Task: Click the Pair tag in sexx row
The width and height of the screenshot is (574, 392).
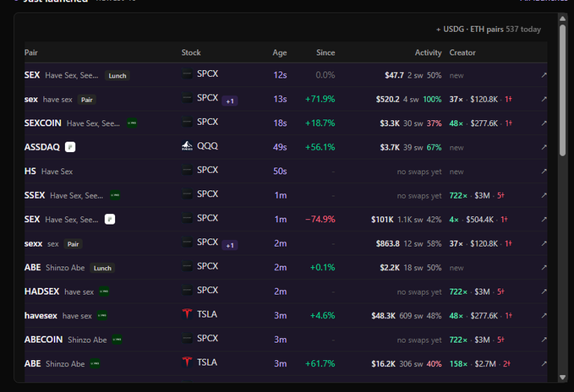Action: tap(73, 244)
